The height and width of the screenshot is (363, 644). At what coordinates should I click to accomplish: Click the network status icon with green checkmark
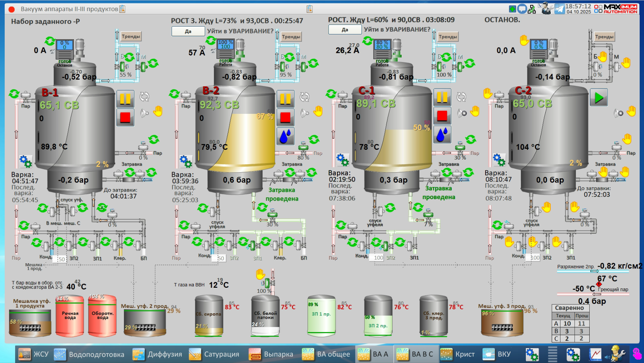[x=532, y=9]
